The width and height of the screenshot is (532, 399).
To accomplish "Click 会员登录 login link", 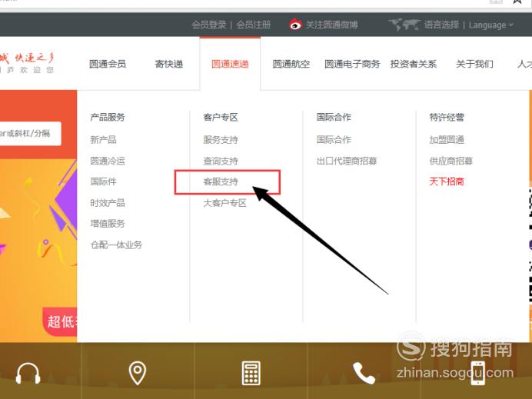I will tap(208, 25).
